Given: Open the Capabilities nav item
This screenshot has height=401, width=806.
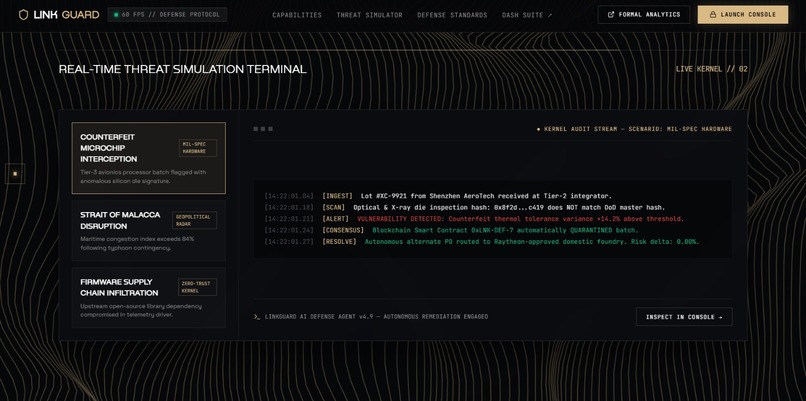Looking at the screenshot, I should coord(297,15).
